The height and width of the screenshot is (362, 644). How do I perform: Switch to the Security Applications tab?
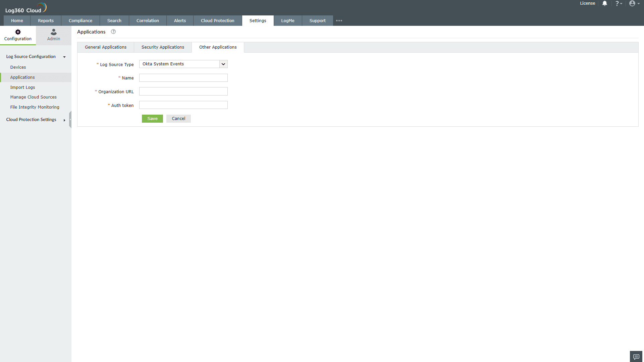tap(163, 47)
